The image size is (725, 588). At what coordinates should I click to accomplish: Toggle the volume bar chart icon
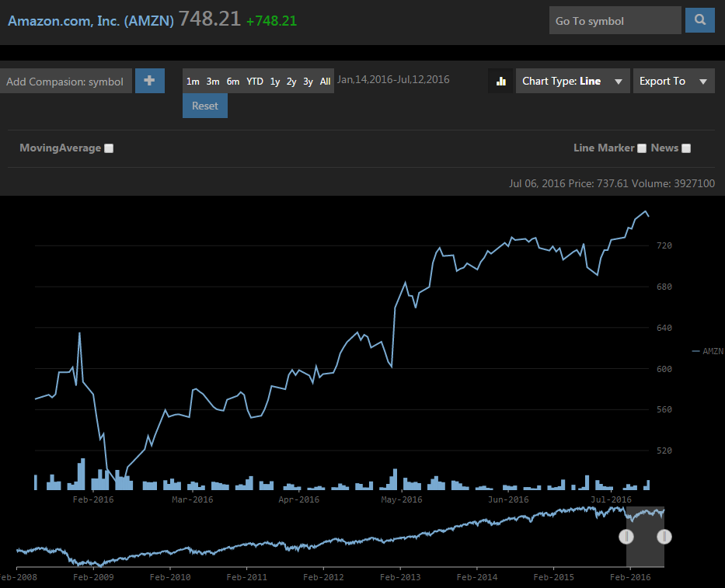[500, 82]
